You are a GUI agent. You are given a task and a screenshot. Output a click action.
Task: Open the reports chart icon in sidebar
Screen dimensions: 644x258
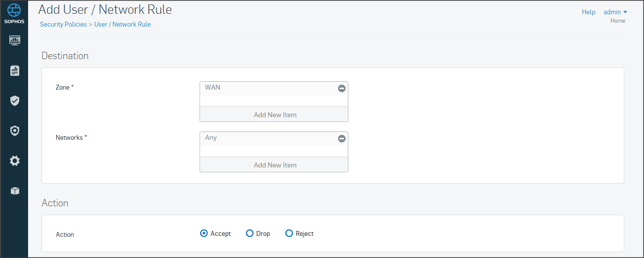(x=14, y=71)
